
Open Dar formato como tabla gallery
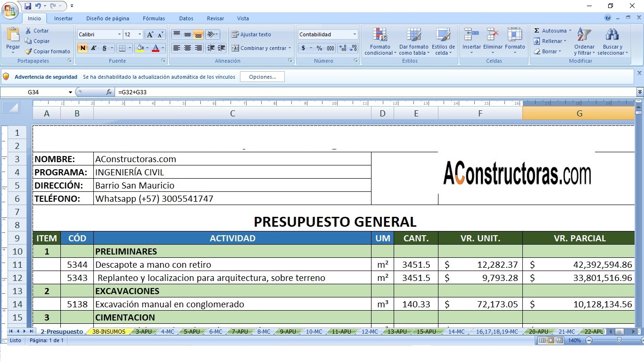tap(413, 41)
